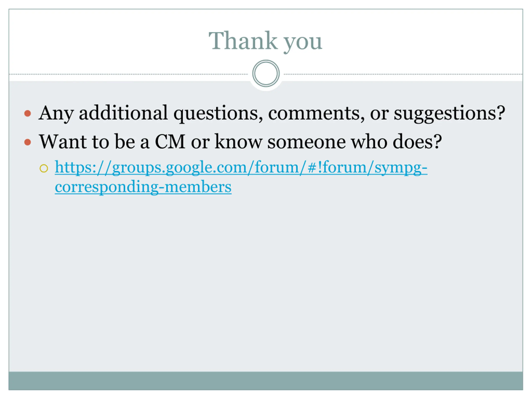This screenshot has height=399, width=532.
Task: Click the hollow yellow sub-bullet marker
Action: point(44,168)
